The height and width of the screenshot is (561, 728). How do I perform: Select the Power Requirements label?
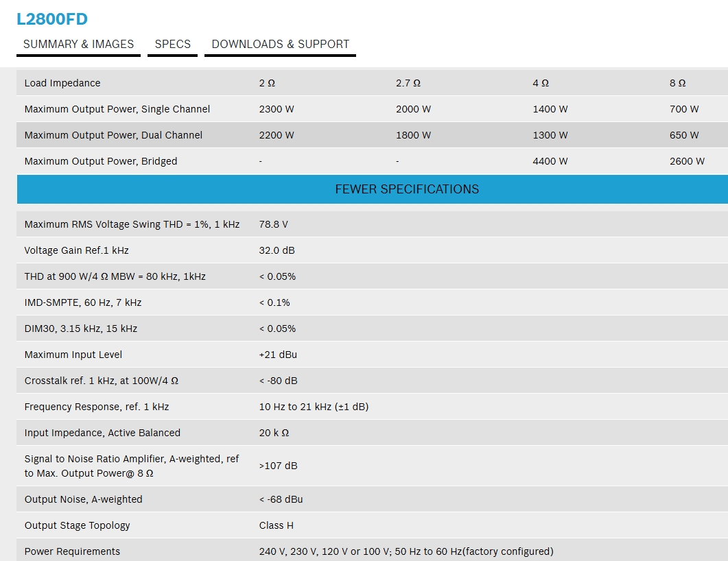pos(72,551)
